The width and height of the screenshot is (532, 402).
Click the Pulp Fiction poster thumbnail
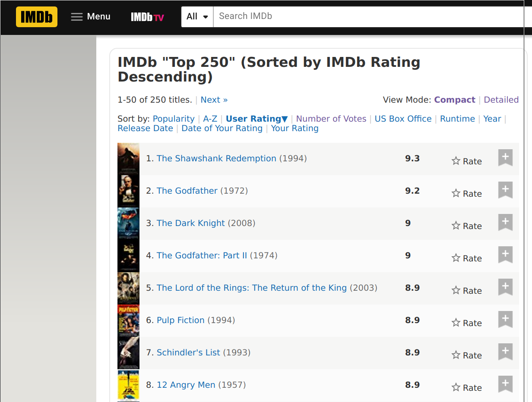pos(128,320)
